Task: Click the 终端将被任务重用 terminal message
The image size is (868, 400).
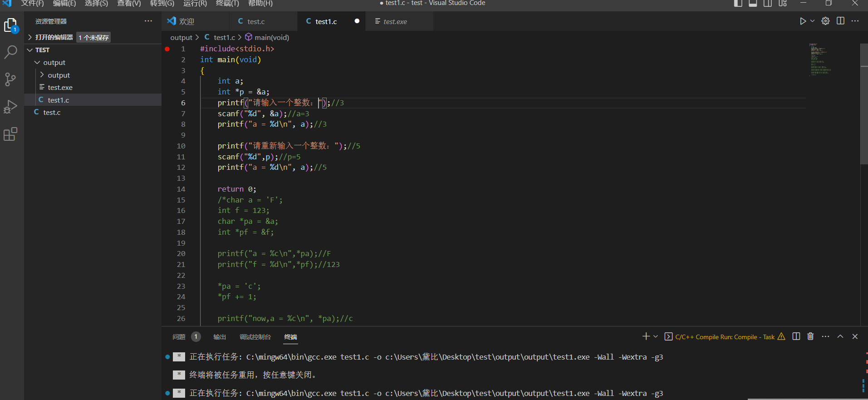Action: tap(253, 375)
